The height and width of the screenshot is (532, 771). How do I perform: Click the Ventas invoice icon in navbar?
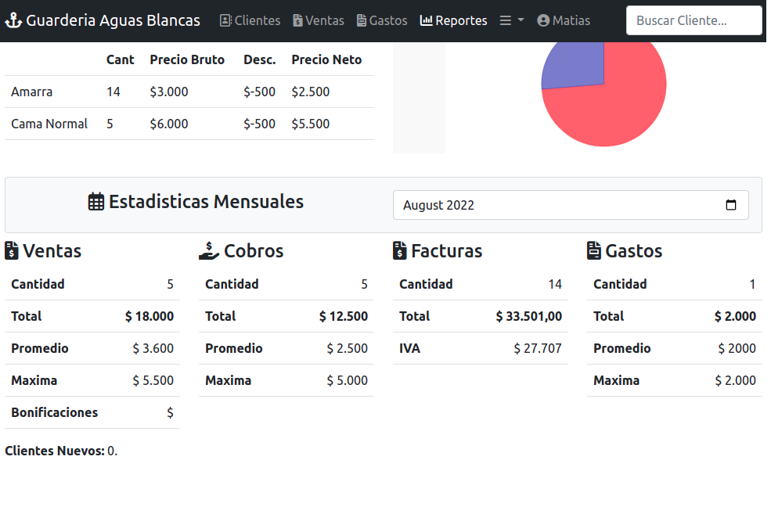(297, 20)
